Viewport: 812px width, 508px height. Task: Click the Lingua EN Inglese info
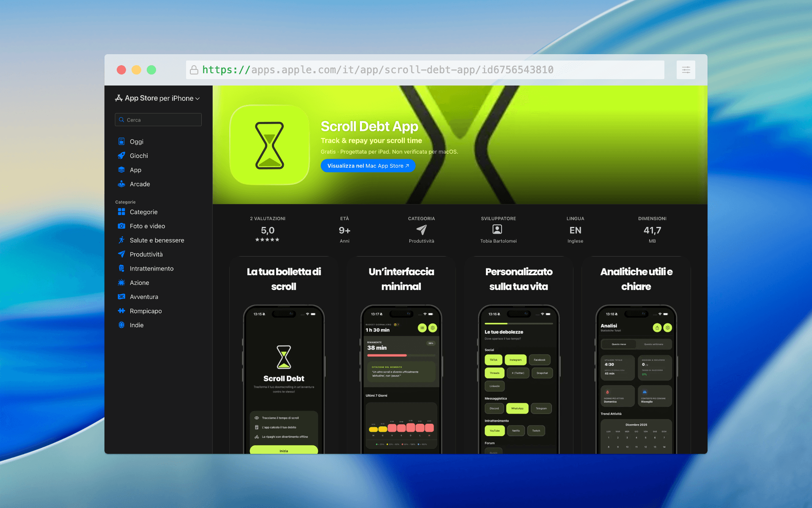tap(575, 230)
